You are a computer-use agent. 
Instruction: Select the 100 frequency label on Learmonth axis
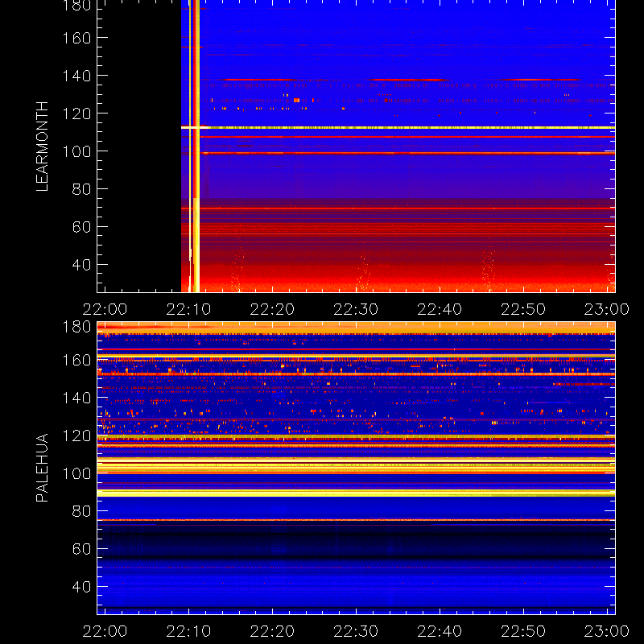pyautogui.click(x=76, y=151)
